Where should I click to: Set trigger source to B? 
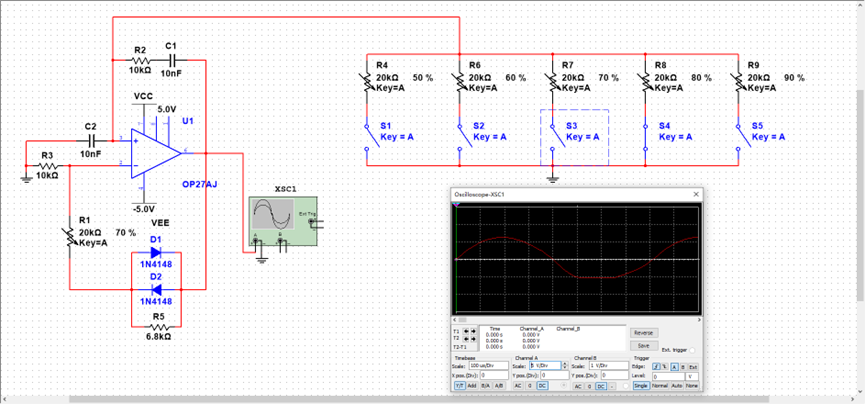pyautogui.click(x=683, y=366)
